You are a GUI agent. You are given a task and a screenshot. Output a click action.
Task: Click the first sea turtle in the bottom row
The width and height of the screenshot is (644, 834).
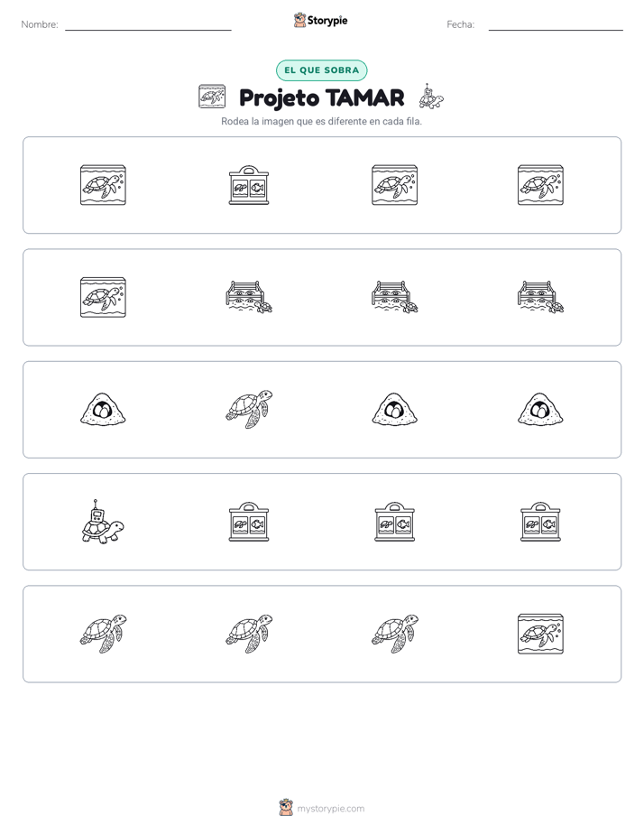103,634
